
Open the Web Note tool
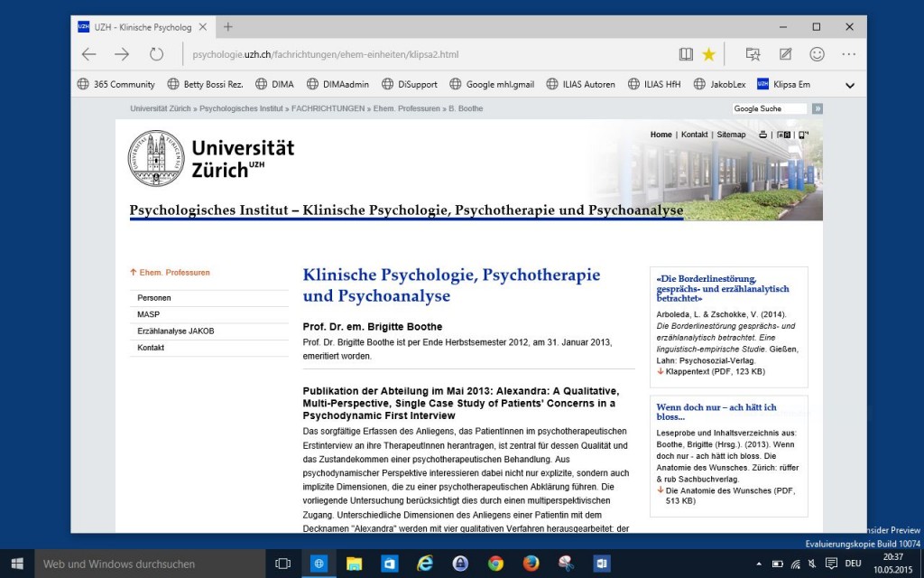pos(785,54)
